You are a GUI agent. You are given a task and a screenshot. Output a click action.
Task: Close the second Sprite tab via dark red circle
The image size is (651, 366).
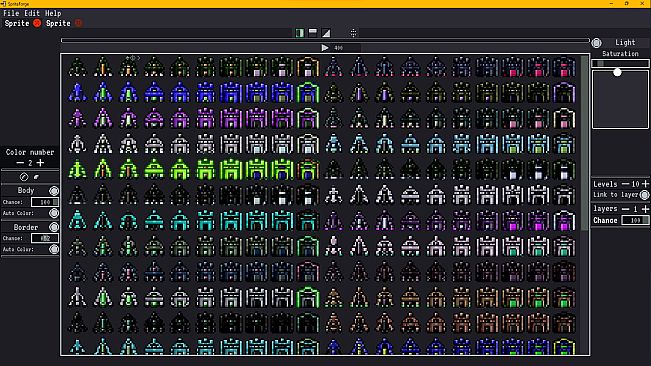(x=78, y=23)
